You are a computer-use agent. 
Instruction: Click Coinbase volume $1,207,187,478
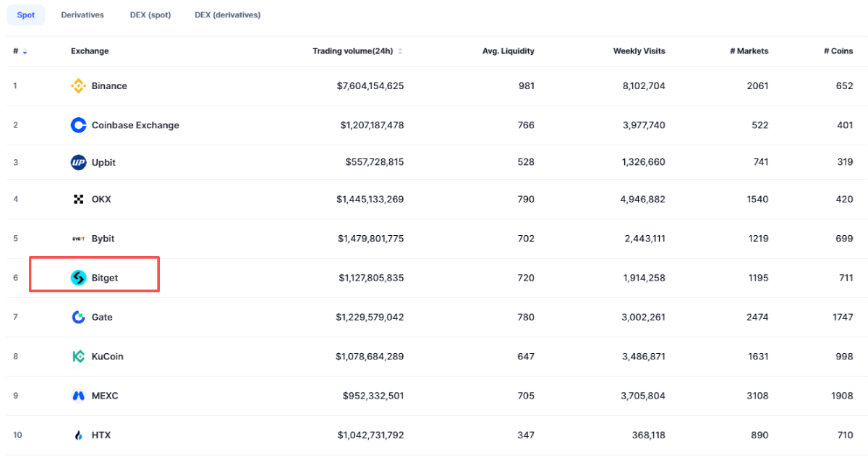point(372,125)
